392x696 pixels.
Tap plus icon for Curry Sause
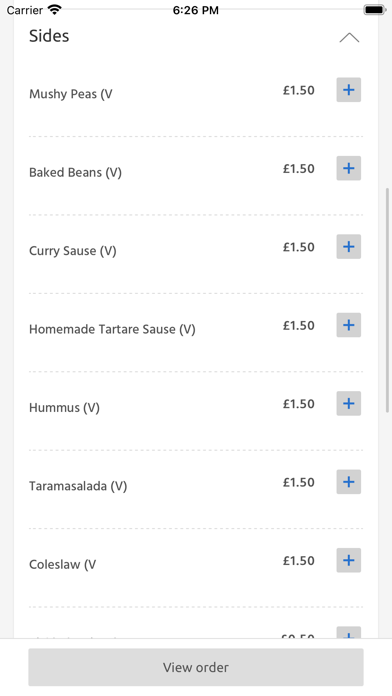click(x=348, y=247)
